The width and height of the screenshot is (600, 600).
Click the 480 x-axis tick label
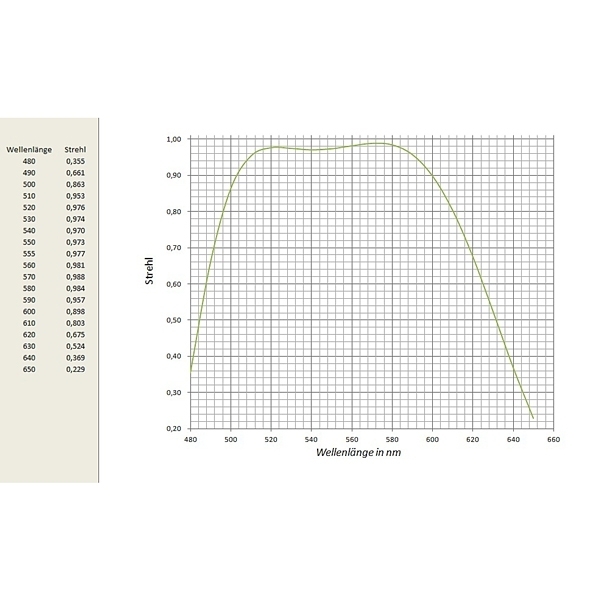191,439
